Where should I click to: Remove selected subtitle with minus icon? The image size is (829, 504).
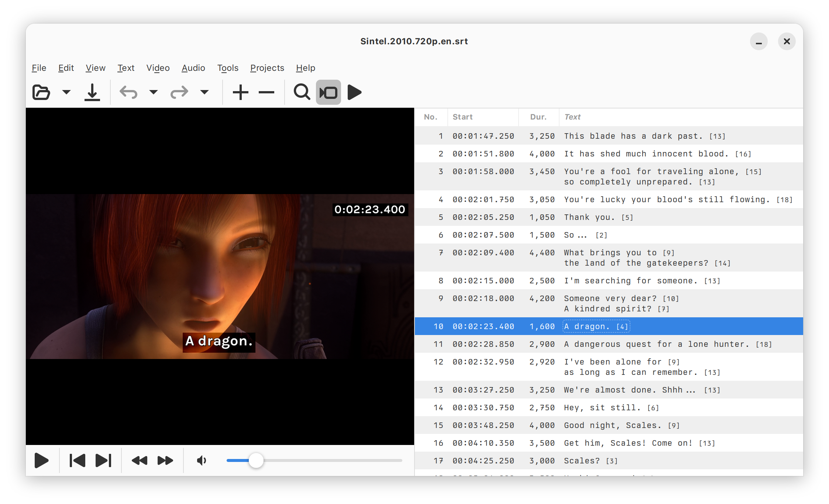[266, 92]
